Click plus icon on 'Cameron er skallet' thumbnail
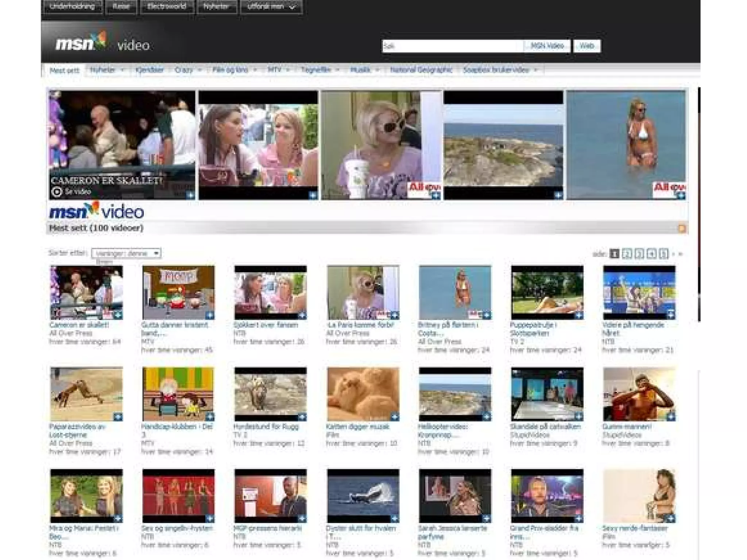The width and height of the screenshot is (747, 560). coord(118,315)
